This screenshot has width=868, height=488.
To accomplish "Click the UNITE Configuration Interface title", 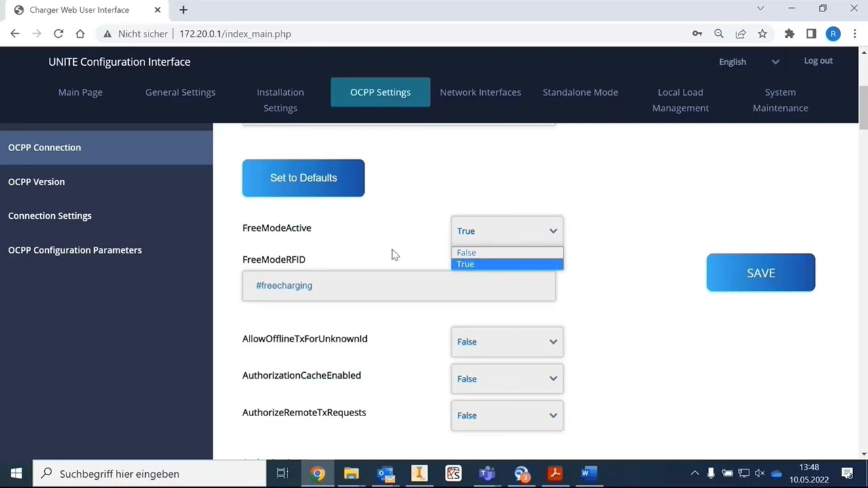I will [x=119, y=62].
